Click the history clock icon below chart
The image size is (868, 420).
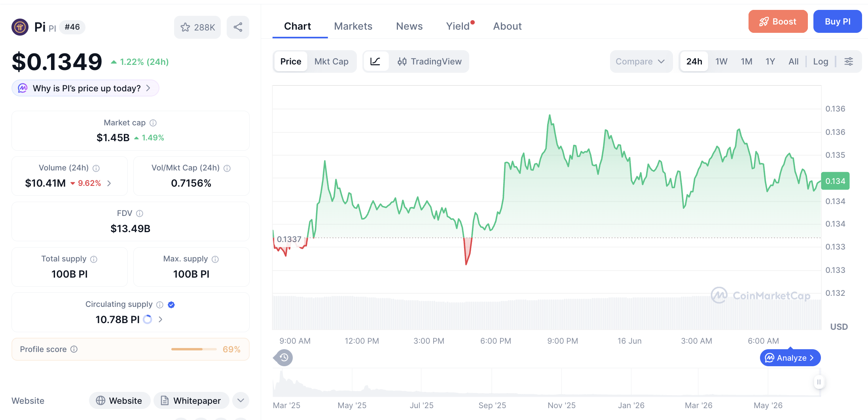click(x=284, y=358)
